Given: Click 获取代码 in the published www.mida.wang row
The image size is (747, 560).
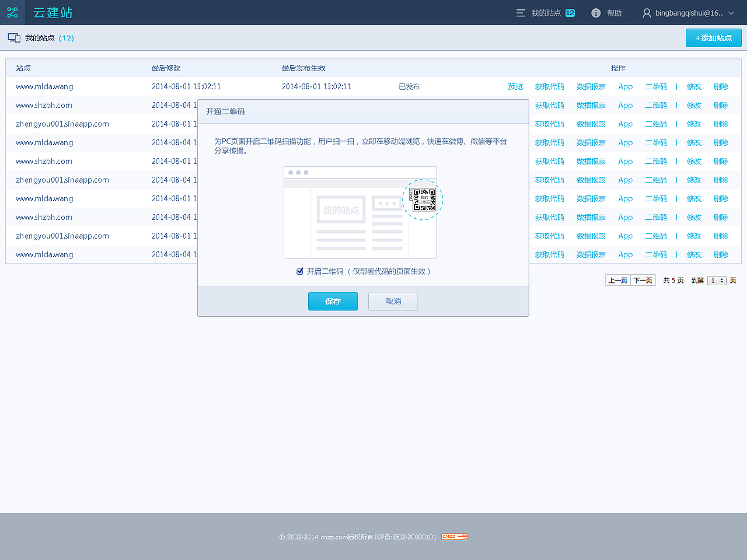Looking at the screenshot, I should [x=550, y=86].
